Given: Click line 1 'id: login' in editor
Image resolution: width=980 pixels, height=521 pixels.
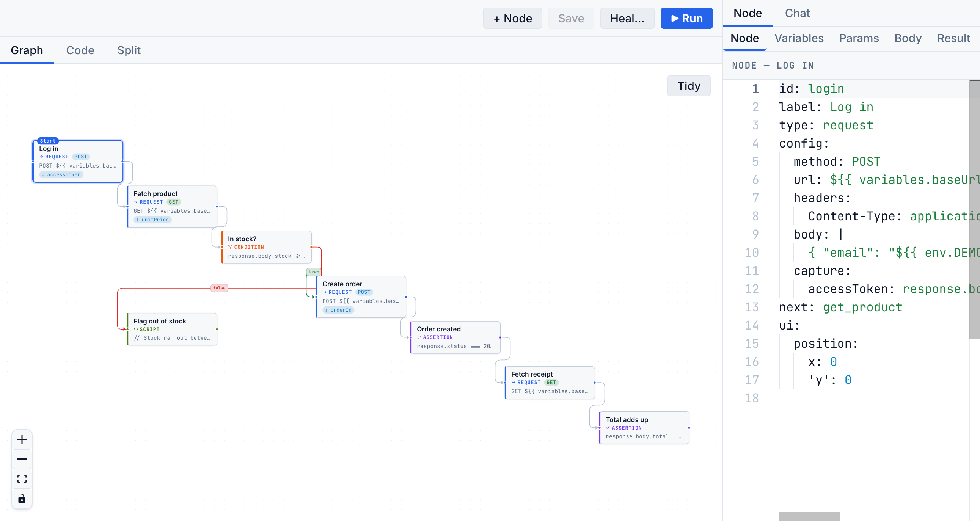Looking at the screenshot, I should [x=812, y=89].
